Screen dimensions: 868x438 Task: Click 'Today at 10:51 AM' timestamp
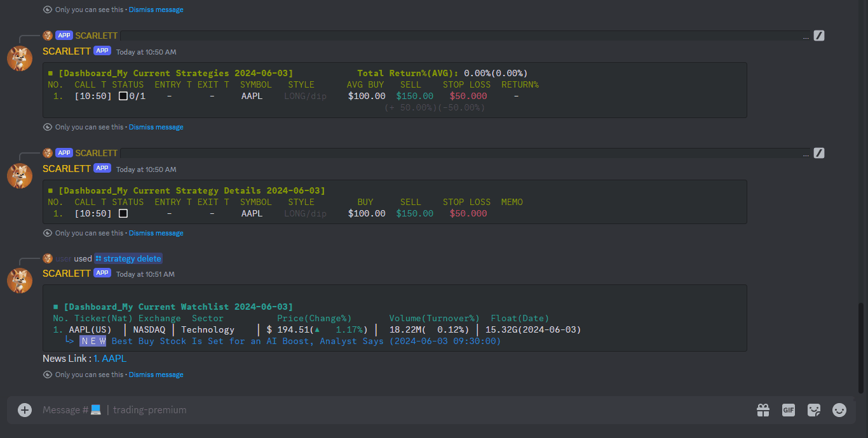(x=146, y=274)
